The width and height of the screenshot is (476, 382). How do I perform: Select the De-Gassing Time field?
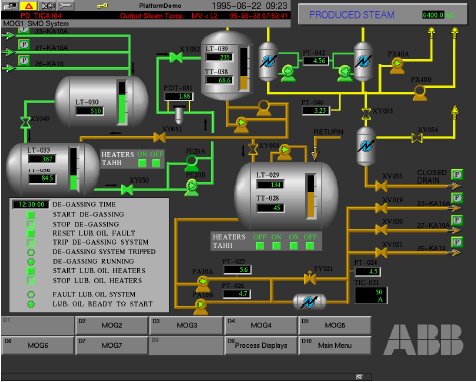(31, 204)
